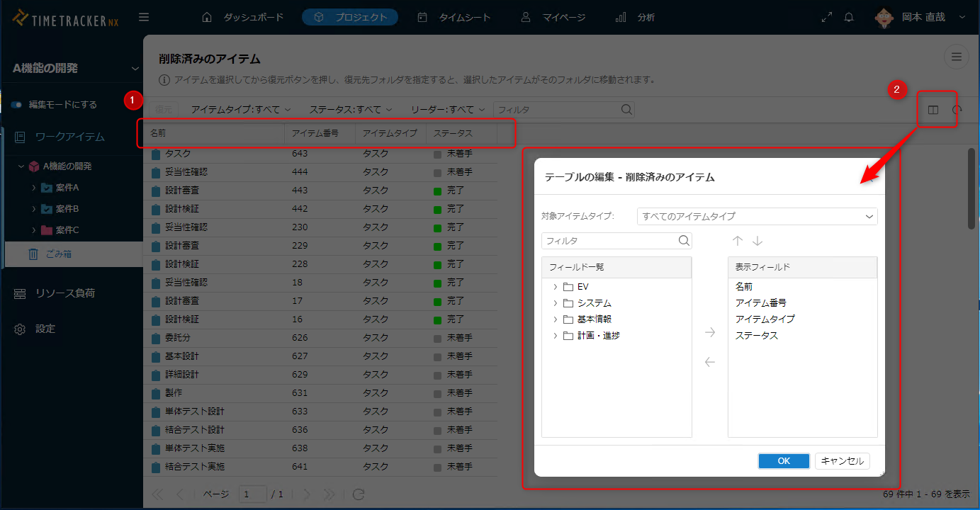The image size is (980, 510).
Task: Click the キャンセル button
Action: click(x=842, y=461)
